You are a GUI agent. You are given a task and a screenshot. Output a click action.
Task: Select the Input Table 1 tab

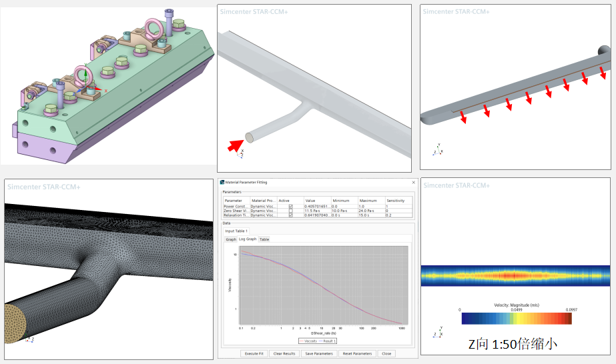tap(236, 231)
